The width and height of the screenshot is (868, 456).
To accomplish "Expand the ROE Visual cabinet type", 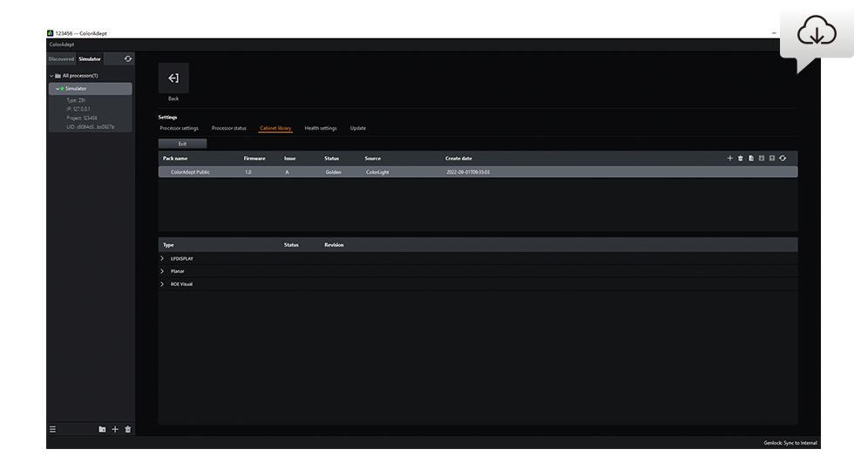I will point(162,284).
